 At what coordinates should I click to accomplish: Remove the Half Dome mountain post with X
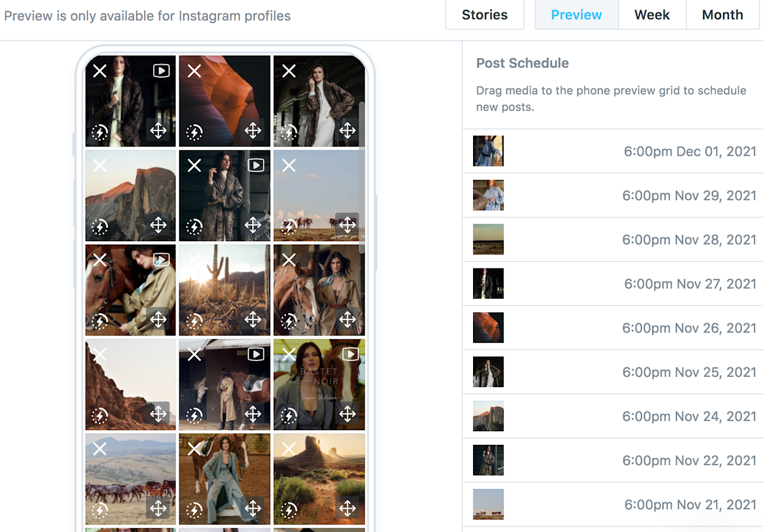[x=100, y=166]
